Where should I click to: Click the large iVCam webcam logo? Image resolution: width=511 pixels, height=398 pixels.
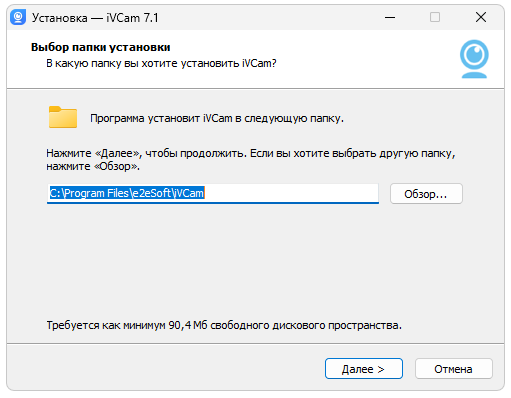coord(474,59)
